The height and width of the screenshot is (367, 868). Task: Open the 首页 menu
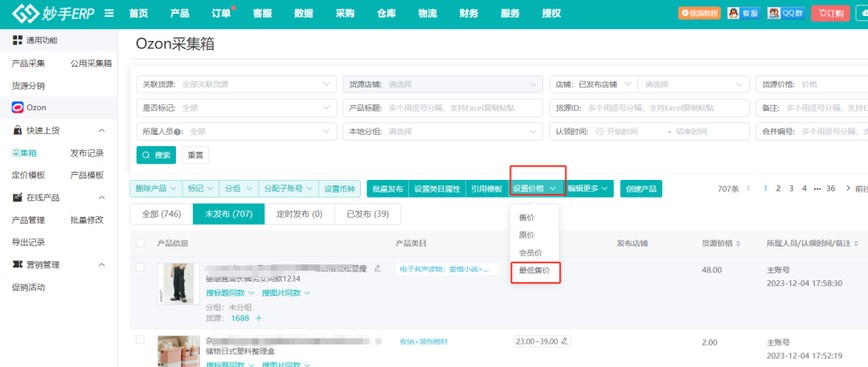coord(138,14)
